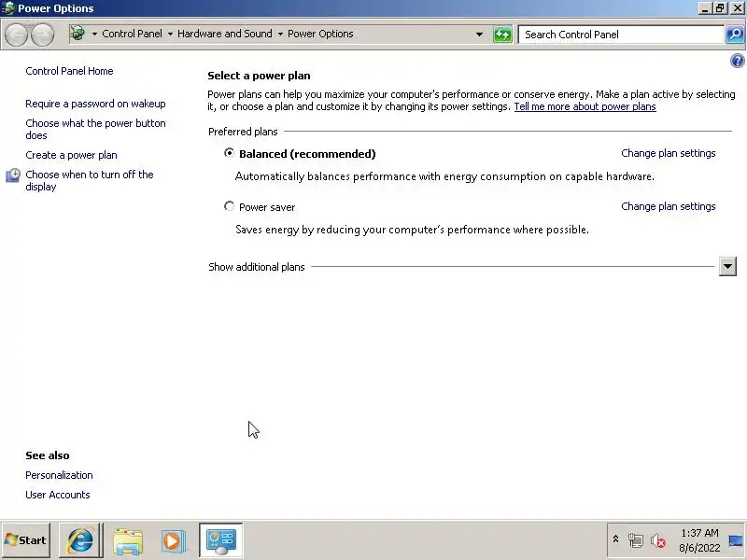Open User Accounts link under See also

pos(58,495)
